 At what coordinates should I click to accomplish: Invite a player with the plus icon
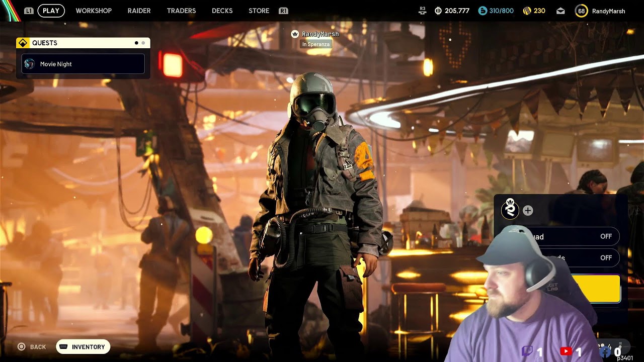(528, 211)
